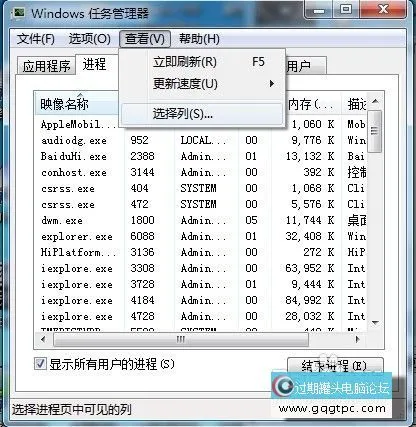Screen dimensions: 416x427
Task: Switch to the 应用程序 tab
Action: click(x=46, y=66)
